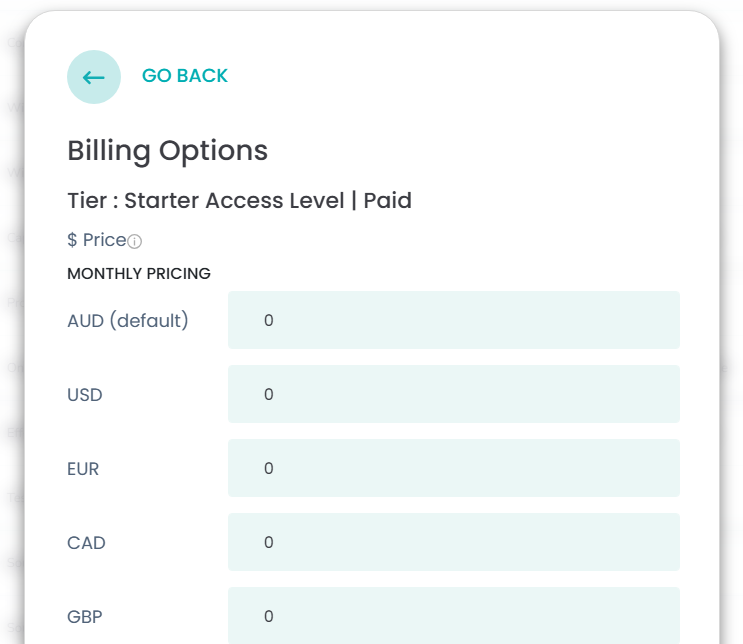Click the CAD currency label

86,543
